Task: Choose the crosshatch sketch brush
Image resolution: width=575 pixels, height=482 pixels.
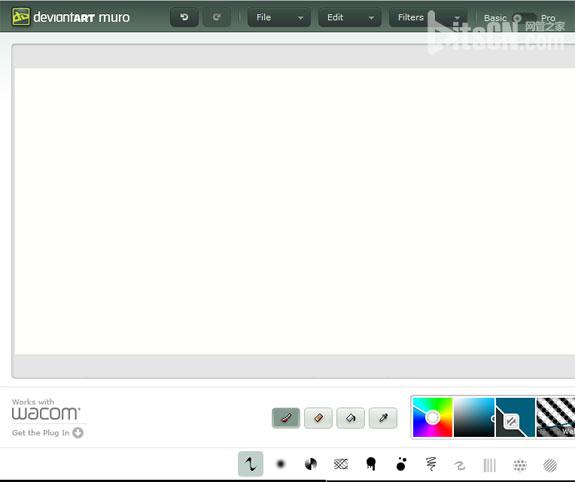Action: 341,464
